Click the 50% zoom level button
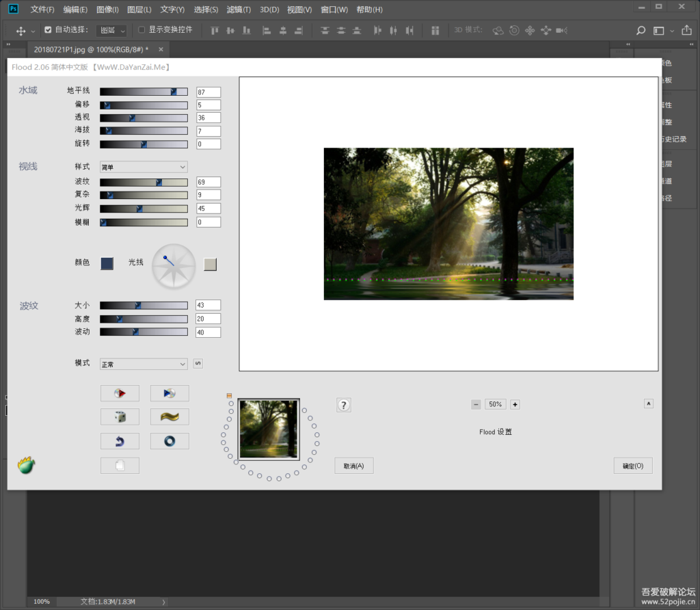700x610 pixels. pyautogui.click(x=495, y=405)
